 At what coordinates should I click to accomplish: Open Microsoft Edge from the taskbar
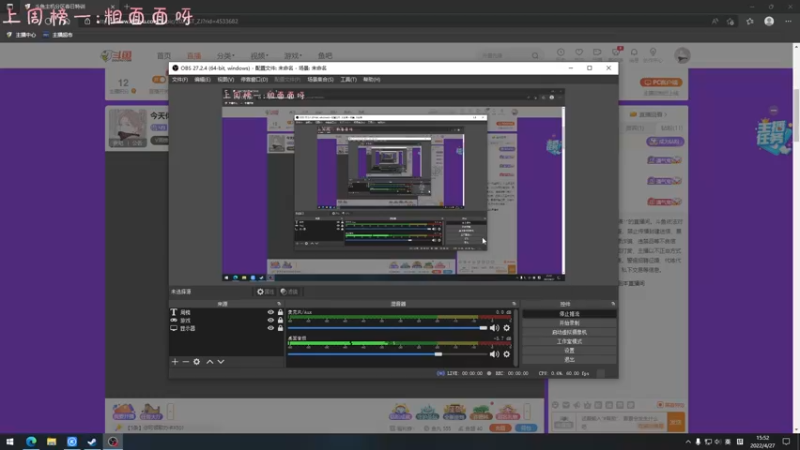31,442
